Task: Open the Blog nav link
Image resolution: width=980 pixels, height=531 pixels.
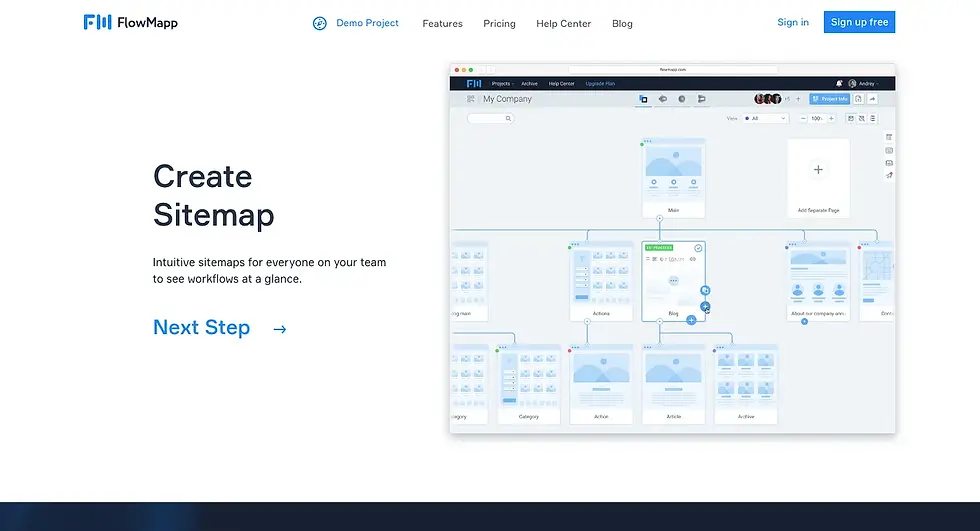Action: (622, 24)
